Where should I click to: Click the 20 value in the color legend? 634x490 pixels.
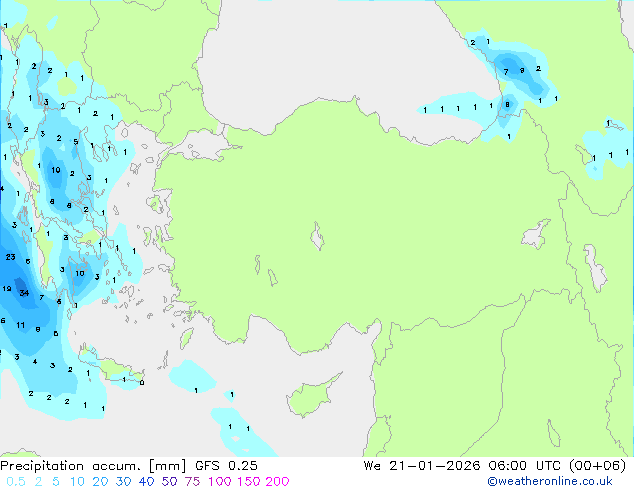point(100,482)
